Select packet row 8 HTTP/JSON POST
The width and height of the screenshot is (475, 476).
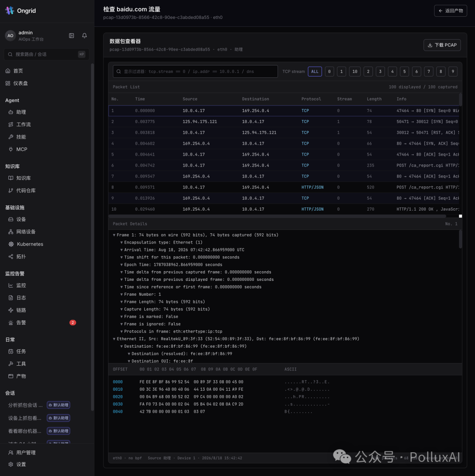284,187
